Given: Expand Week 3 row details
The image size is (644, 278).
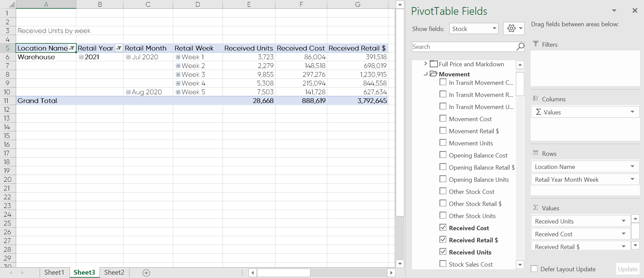Looking at the screenshot, I should point(178,75).
